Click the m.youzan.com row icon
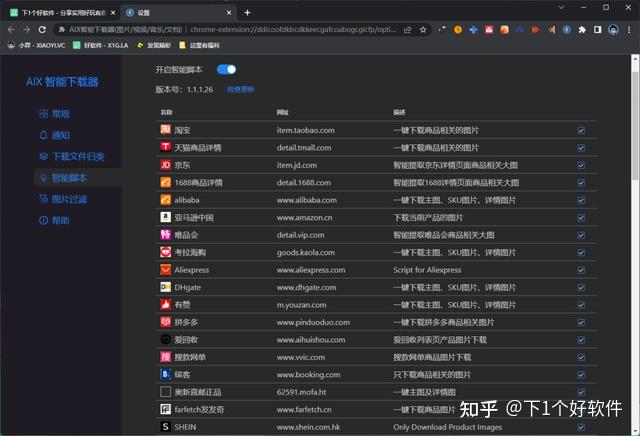 tap(165, 305)
